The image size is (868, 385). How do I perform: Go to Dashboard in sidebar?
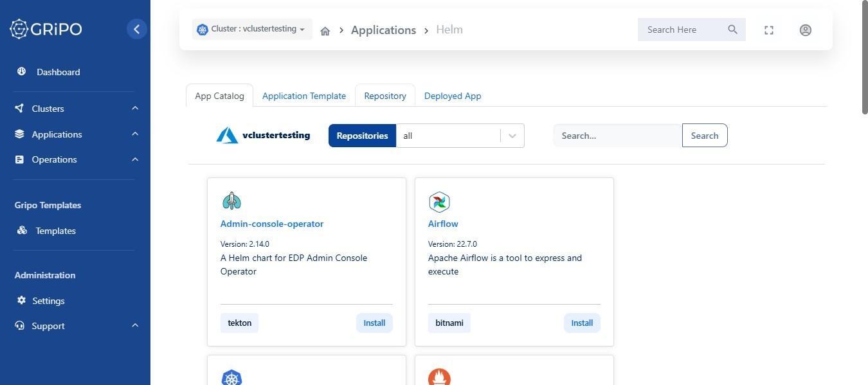click(59, 72)
